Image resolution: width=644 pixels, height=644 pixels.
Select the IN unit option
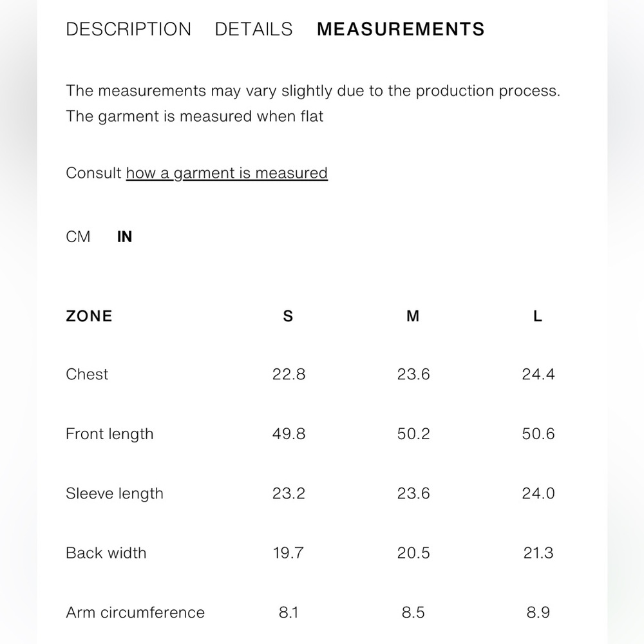coord(124,236)
